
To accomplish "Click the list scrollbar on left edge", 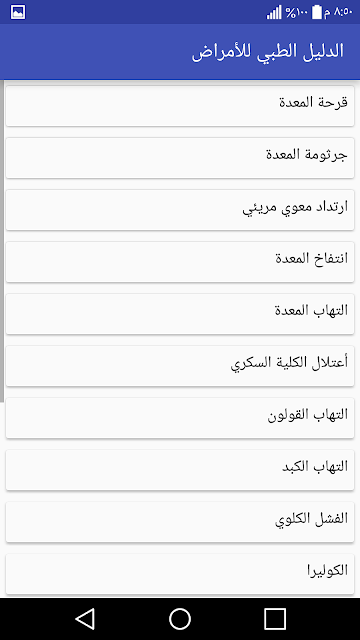I will (x=2, y=241).
